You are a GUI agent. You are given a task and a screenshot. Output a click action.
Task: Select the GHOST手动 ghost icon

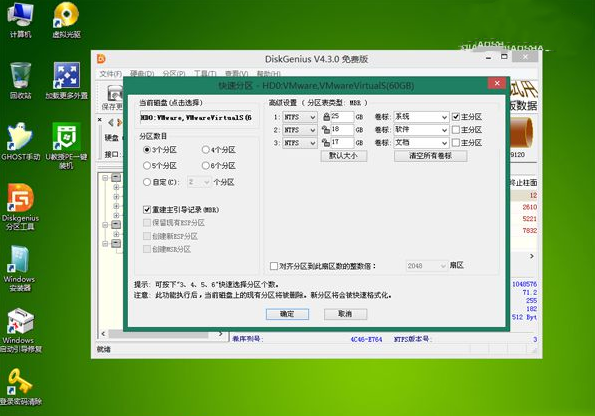20,141
